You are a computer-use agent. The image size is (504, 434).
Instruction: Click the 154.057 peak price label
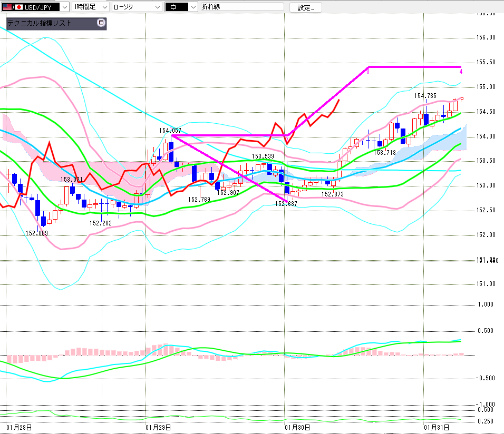click(x=170, y=130)
